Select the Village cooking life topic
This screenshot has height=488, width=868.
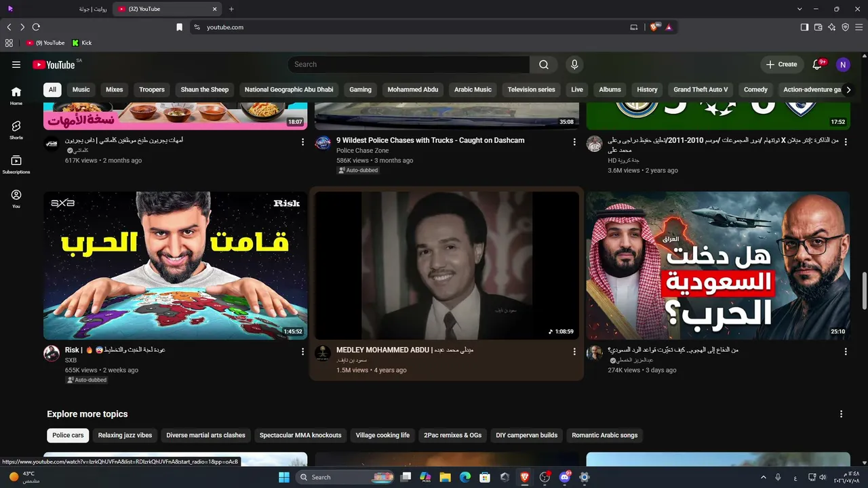tap(382, 435)
